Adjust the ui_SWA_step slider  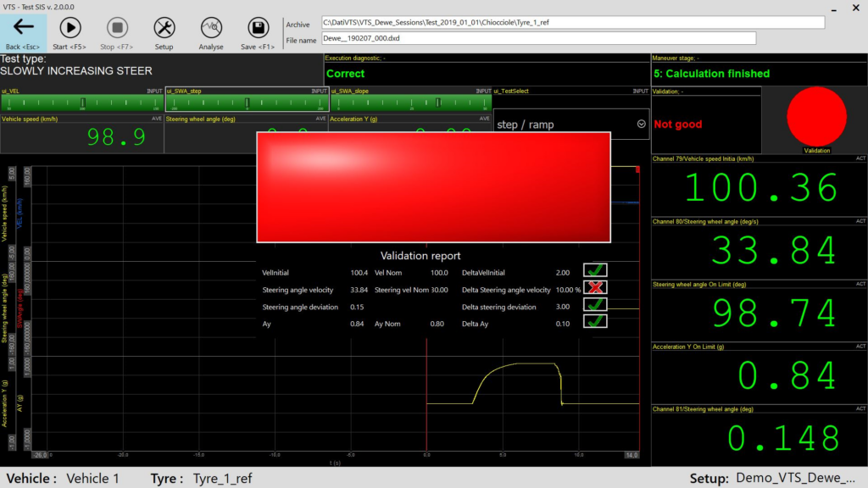tap(247, 103)
